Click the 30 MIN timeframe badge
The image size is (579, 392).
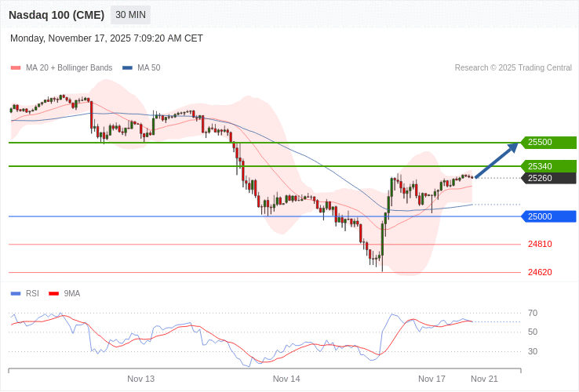point(130,15)
